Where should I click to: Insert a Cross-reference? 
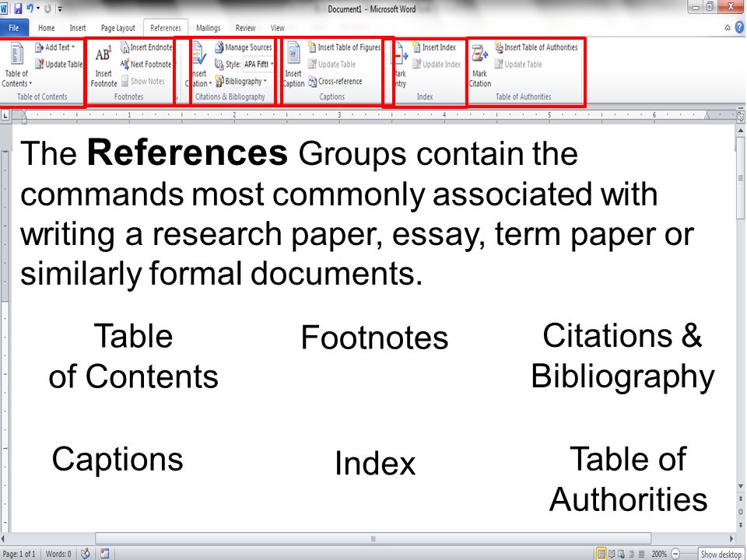(335, 81)
